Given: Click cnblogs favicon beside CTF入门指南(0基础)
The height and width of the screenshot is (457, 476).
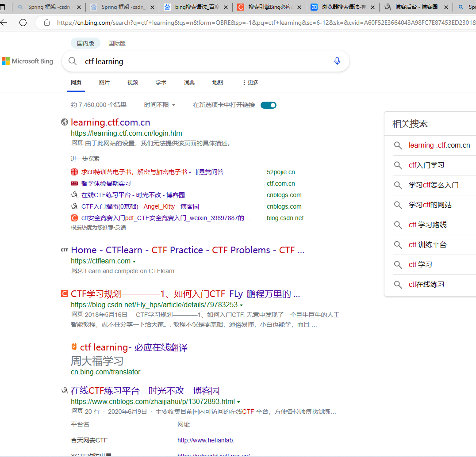Looking at the screenshot, I should (74, 206).
